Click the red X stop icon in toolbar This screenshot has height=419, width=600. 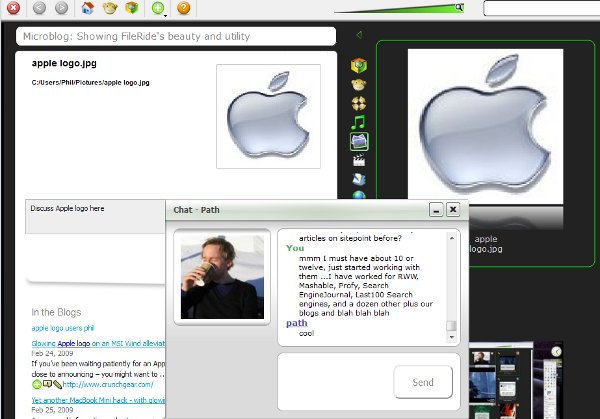pos(13,8)
